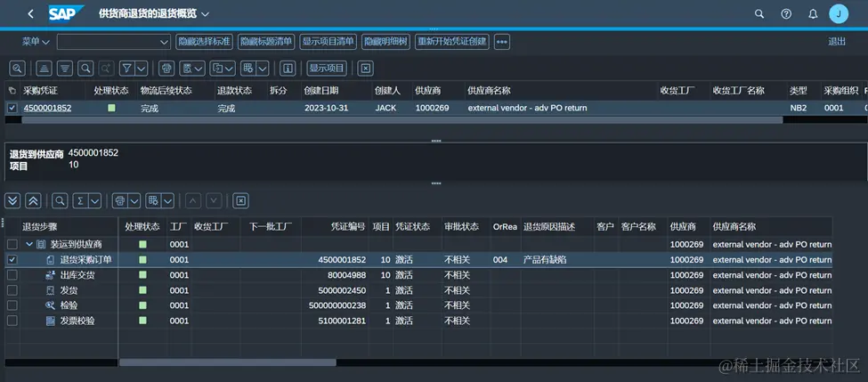Collapse all nodes with double-up arrows icon
The width and height of the screenshot is (868, 382).
click(33, 200)
